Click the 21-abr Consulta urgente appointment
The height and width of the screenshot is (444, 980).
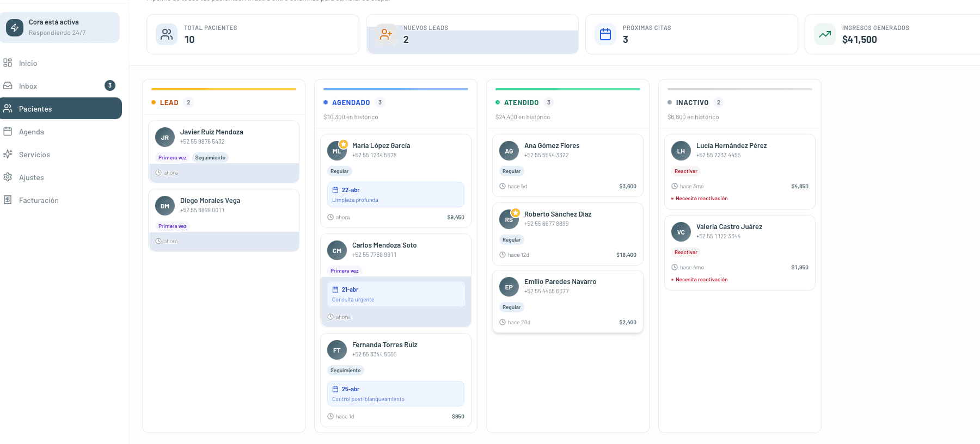click(x=396, y=294)
